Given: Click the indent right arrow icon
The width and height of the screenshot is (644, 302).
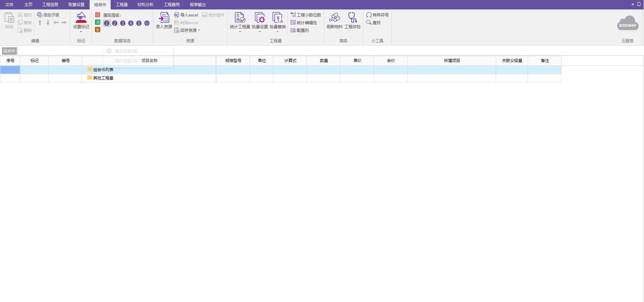Looking at the screenshot, I should pyautogui.click(x=64, y=22).
